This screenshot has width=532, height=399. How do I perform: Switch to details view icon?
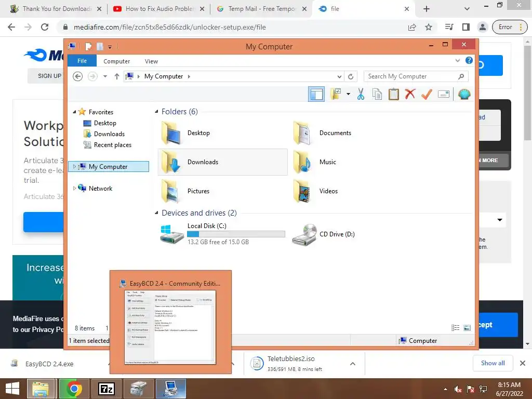pyautogui.click(x=455, y=327)
